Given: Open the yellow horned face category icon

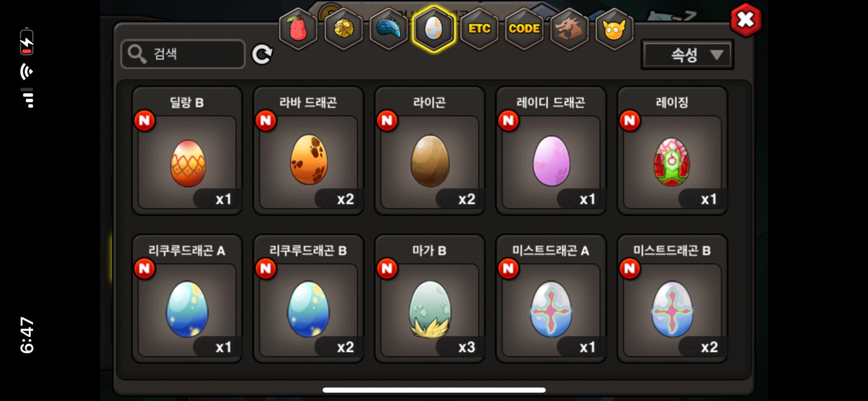Looking at the screenshot, I should coord(615,28).
